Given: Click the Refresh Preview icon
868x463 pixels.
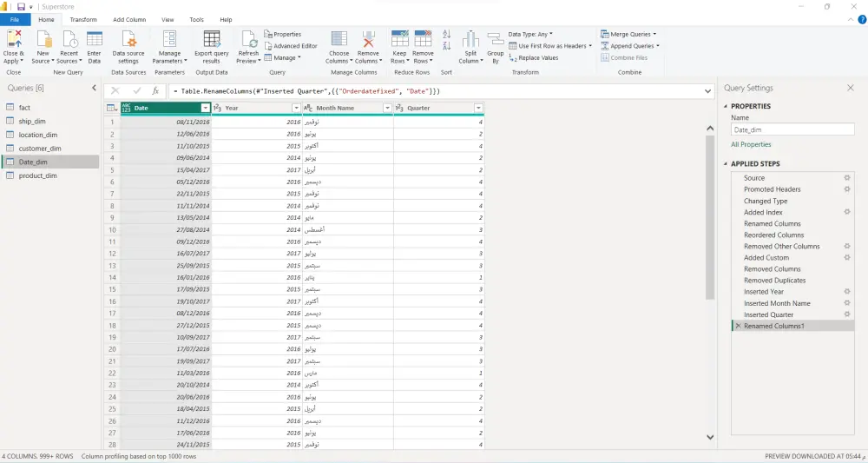Looking at the screenshot, I should click(248, 39).
